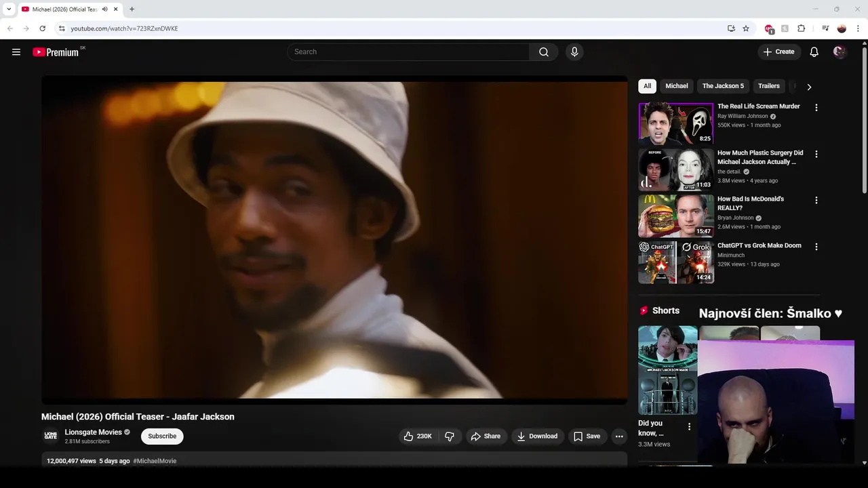Go back in browser history
Image resolution: width=868 pixels, height=488 pixels.
click(x=9, y=28)
